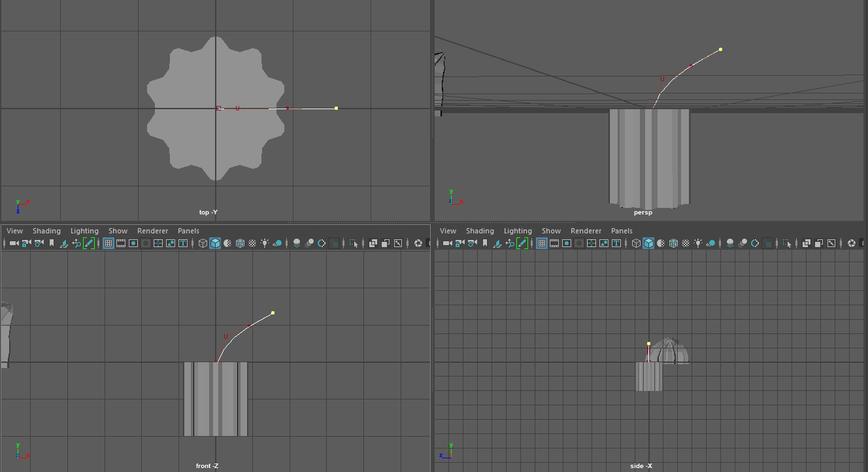Toggle Film Gate in front -Z panel toolbar

click(x=121, y=243)
